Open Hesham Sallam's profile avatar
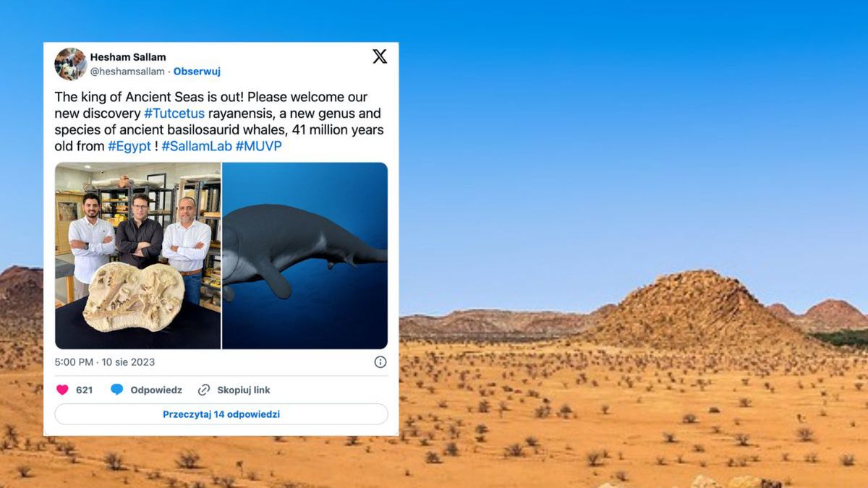The width and height of the screenshot is (868, 488). (x=70, y=64)
